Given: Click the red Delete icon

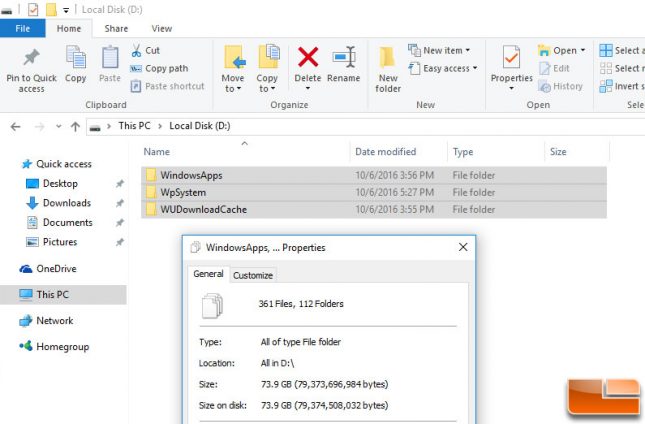Looking at the screenshot, I should click(308, 57).
